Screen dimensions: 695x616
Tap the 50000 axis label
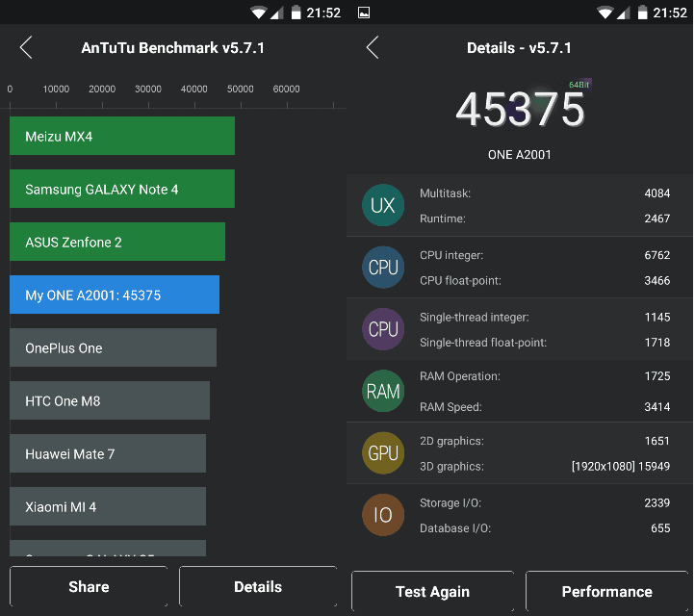241,90
